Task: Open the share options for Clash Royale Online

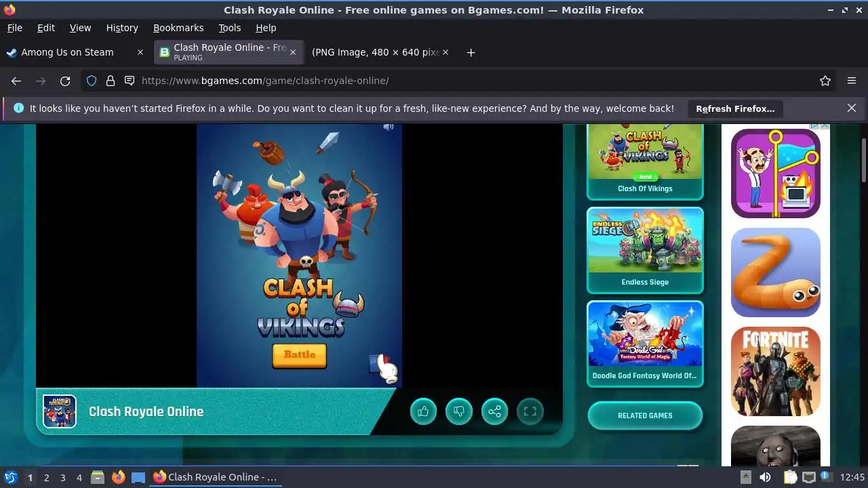Action: pos(494,411)
